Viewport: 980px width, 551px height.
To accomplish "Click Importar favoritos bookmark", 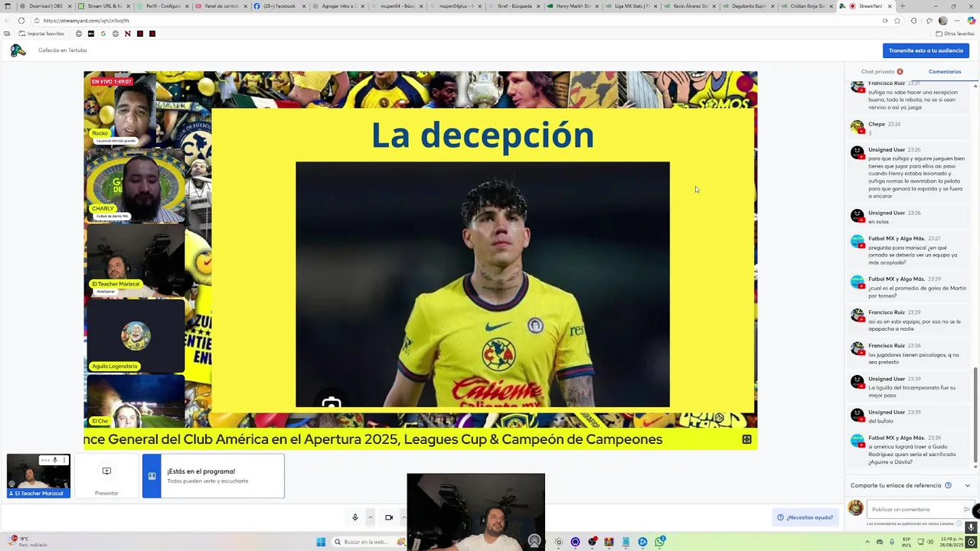I will pos(41,34).
